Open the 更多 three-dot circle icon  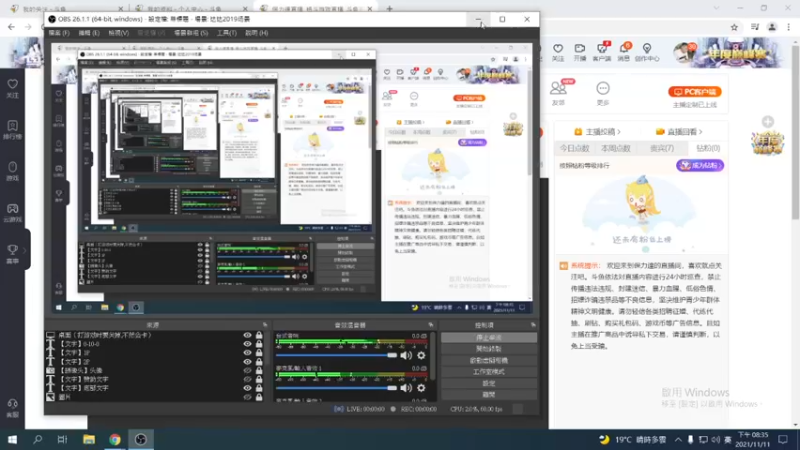pyautogui.click(x=603, y=88)
